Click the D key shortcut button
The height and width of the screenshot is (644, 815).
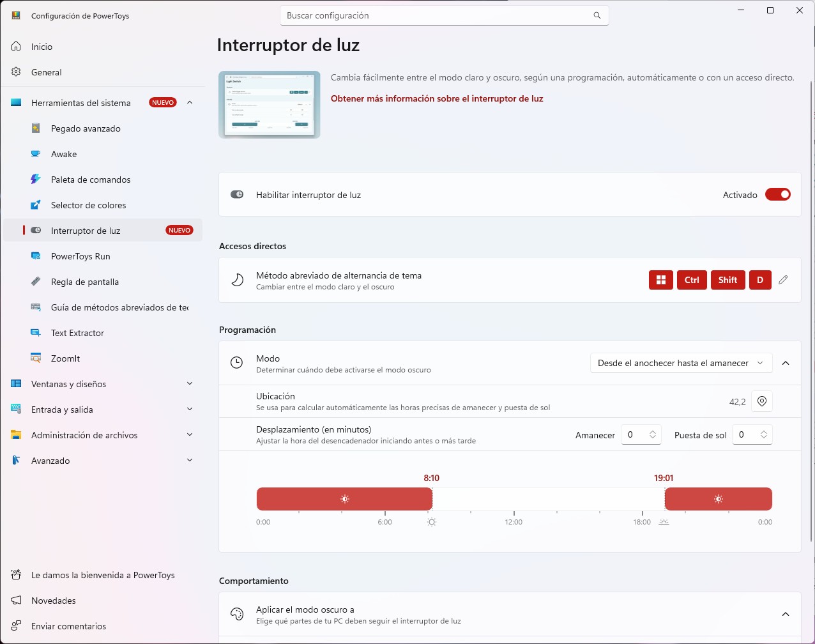[760, 280]
